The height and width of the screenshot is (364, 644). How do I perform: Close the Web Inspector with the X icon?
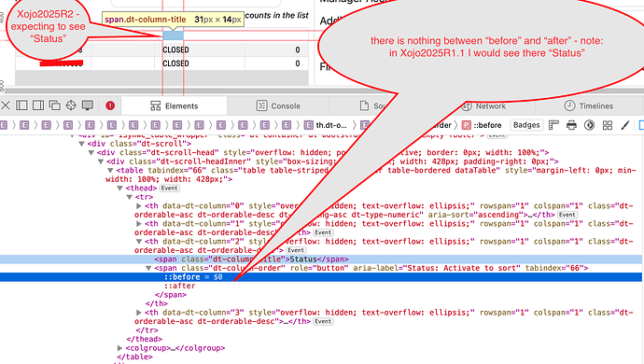click(x=6, y=105)
